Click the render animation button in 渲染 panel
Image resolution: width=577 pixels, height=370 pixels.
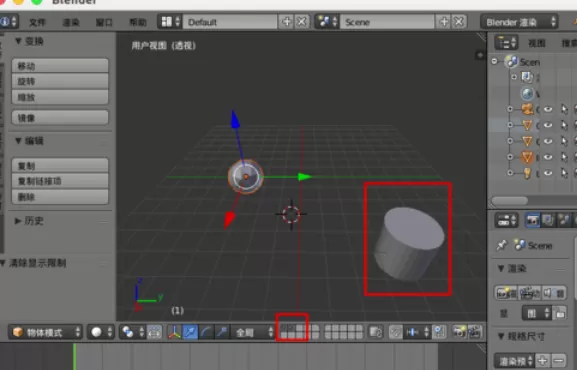530,293
